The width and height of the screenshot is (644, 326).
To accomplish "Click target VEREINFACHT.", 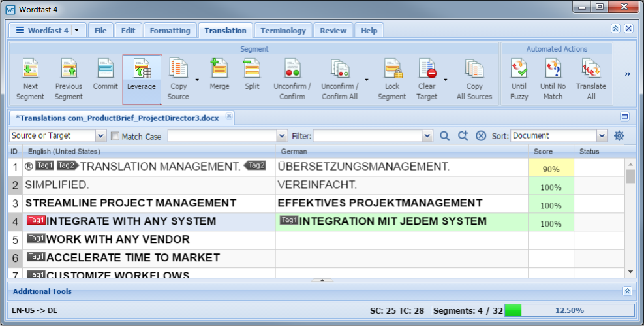I will [x=317, y=185].
